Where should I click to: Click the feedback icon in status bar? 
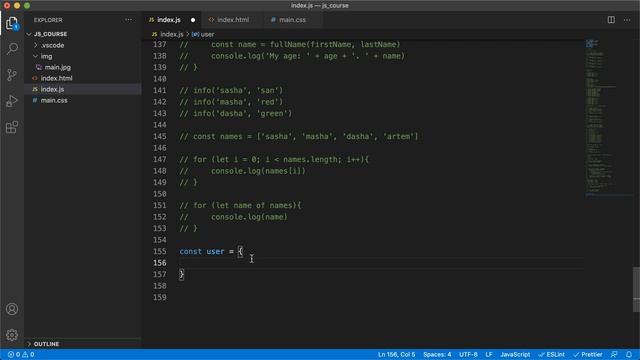(x=614, y=354)
